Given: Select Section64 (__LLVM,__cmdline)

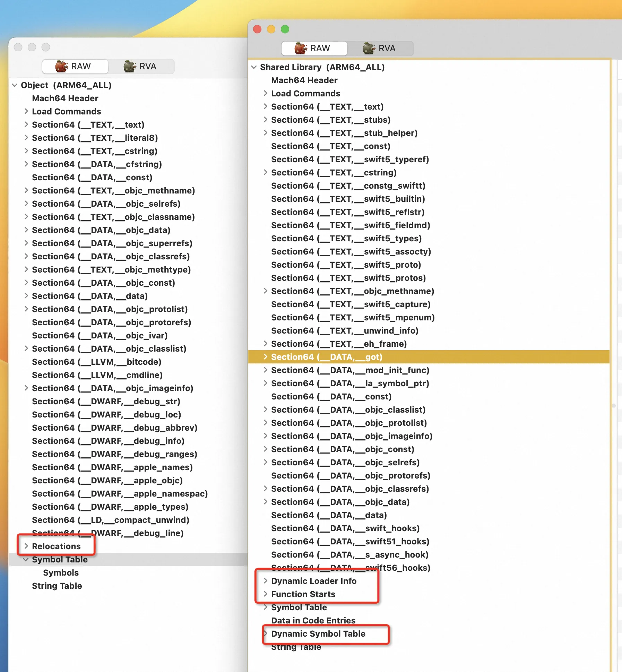Looking at the screenshot, I should coord(97,375).
